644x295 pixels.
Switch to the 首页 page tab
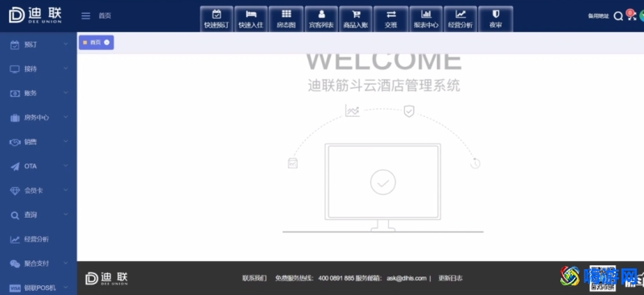tap(96, 43)
